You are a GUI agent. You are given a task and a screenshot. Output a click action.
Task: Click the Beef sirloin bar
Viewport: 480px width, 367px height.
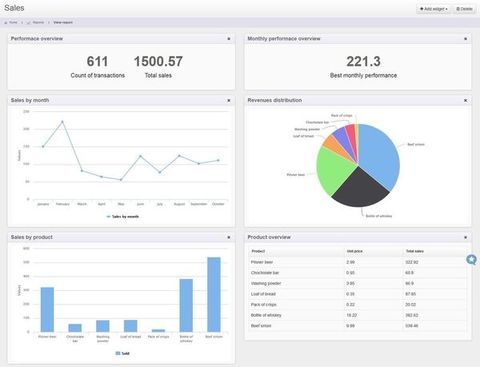pos(214,294)
